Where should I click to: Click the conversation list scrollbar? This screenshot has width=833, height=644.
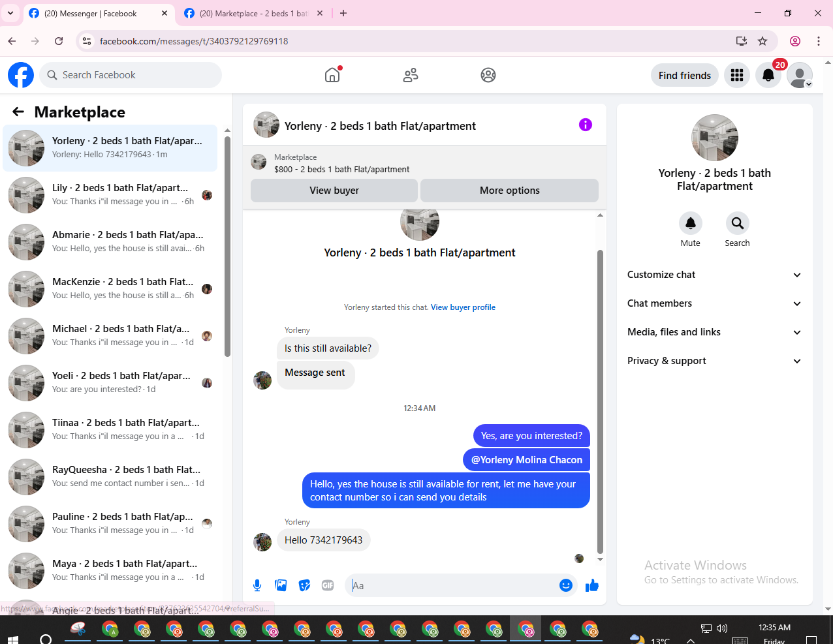tap(227, 247)
